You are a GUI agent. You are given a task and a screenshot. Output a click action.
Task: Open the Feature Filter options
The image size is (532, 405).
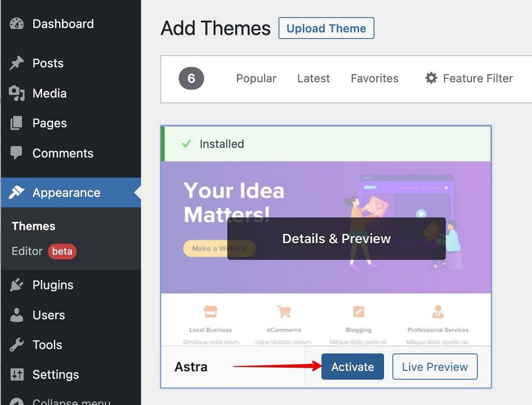(469, 78)
